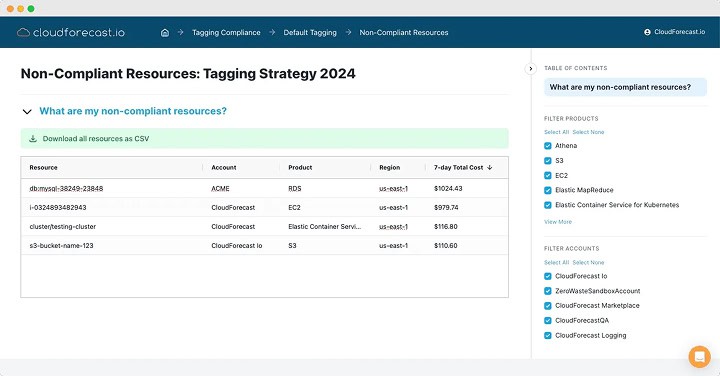The height and width of the screenshot is (377, 720).
Task: Click resource i-0324893482943
Action: pyautogui.click(x=58, y=208)
